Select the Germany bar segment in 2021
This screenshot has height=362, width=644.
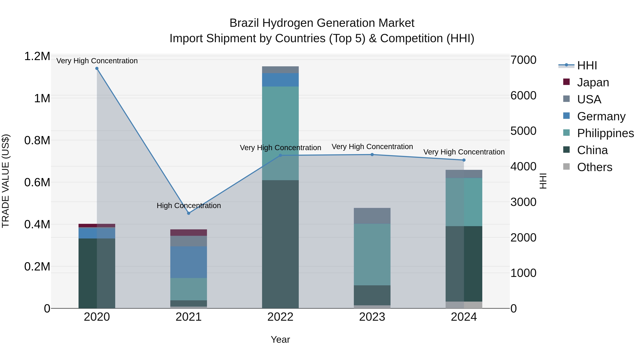[189, 262]
